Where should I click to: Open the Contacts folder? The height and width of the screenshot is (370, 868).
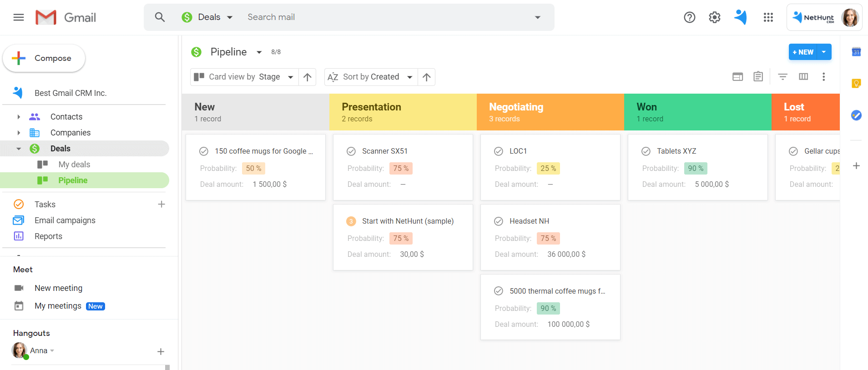pos(66,117)
